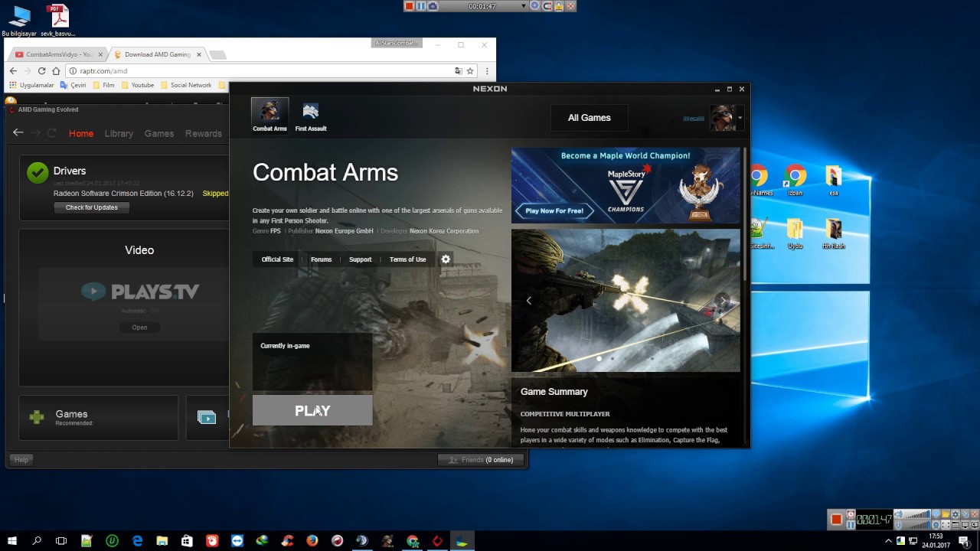Click the Nexon profile avatar picture
980x551 pixels.
pos(722,119)
